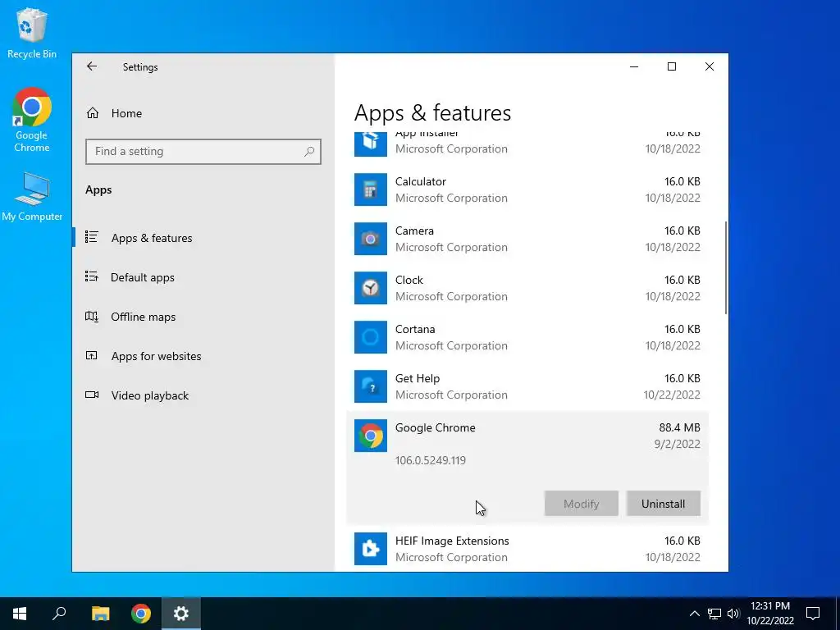Click the Calculator app icon
The image size is (840, 630).
point(370,189)
